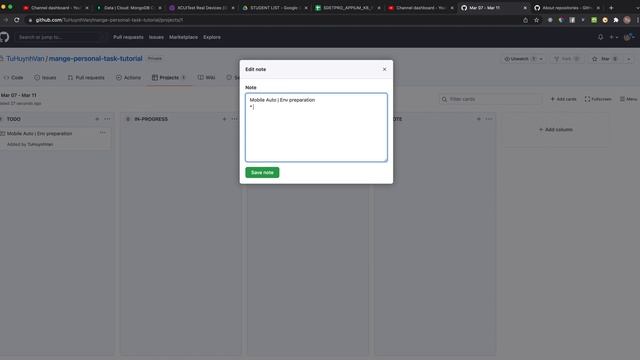This screenshot has height=360, width=640.
Task: Switch to the Actions tab
Action: tap(129, 78)
